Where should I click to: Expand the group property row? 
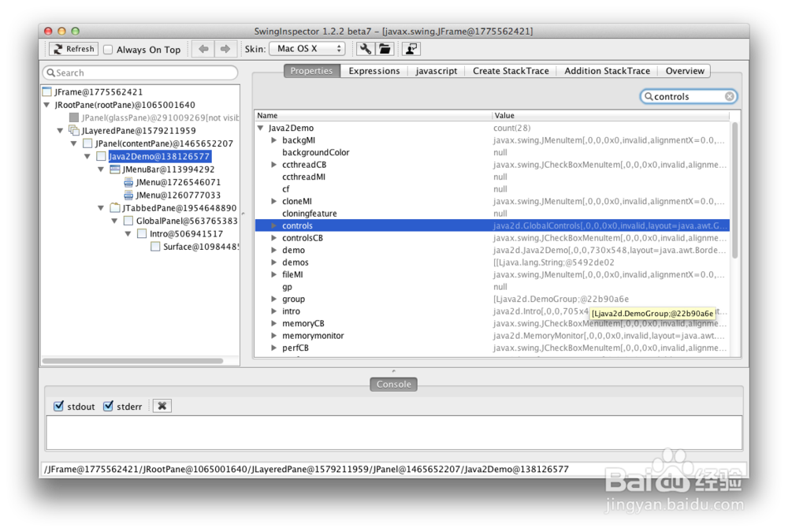point(274,299)
